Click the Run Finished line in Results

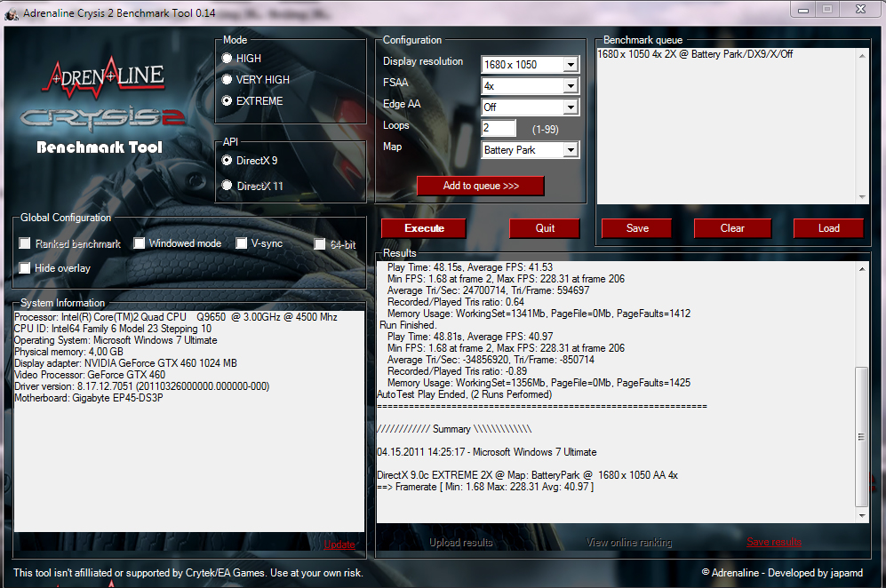click(407, 325)
